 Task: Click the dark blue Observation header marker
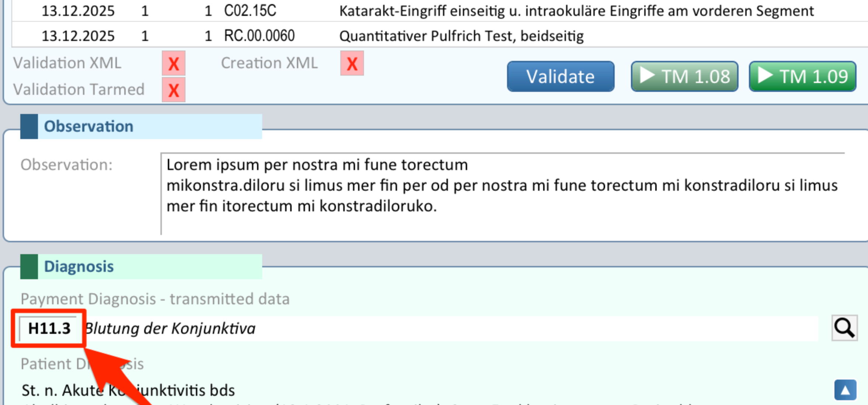tap(29, 127)
